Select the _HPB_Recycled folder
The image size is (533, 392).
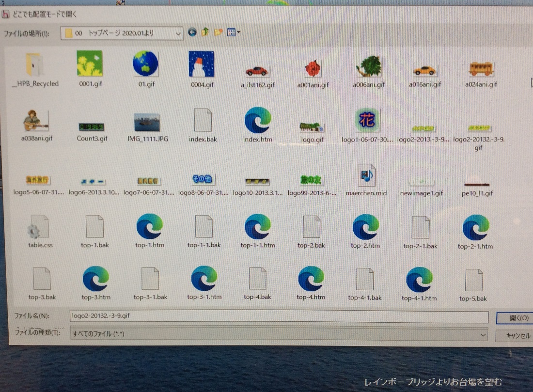34,65
